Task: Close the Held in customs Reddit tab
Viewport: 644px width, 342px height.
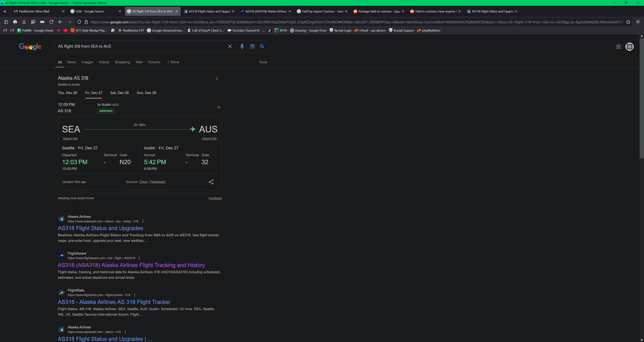Action: pos(460,11)
